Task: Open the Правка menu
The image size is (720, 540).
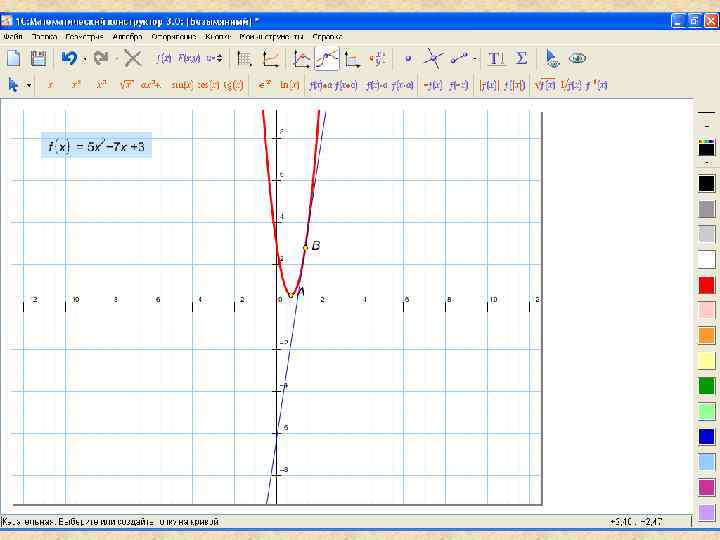Action: click(x=45, y=36)
